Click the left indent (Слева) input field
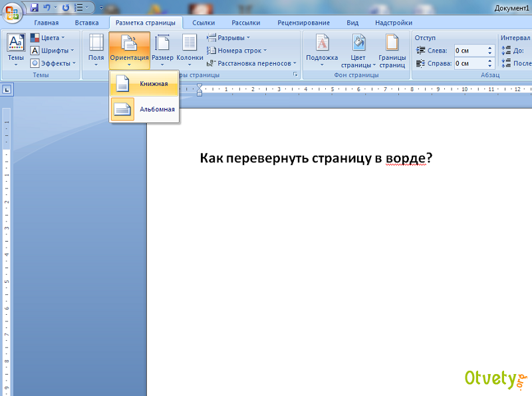Image resolution: width=532 pixels, height=396 pixels. tap(469, 51)
